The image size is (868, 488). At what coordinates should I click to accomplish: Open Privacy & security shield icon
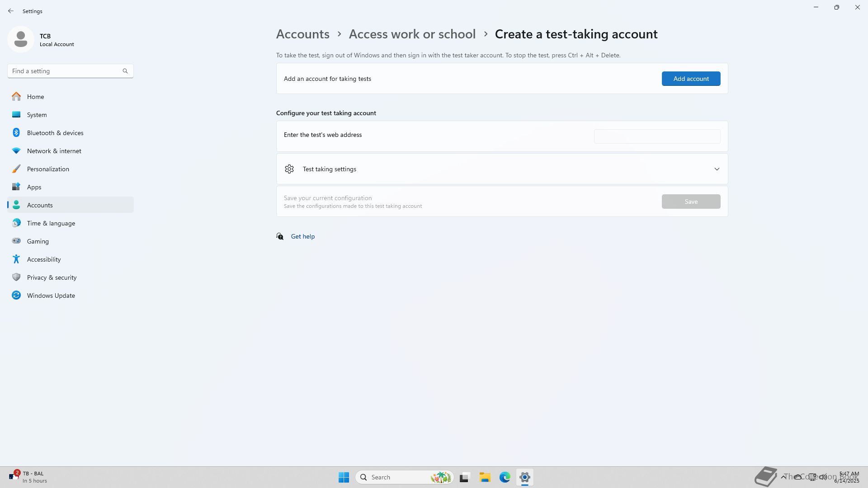pyautogui.click(x=16, y=277)
